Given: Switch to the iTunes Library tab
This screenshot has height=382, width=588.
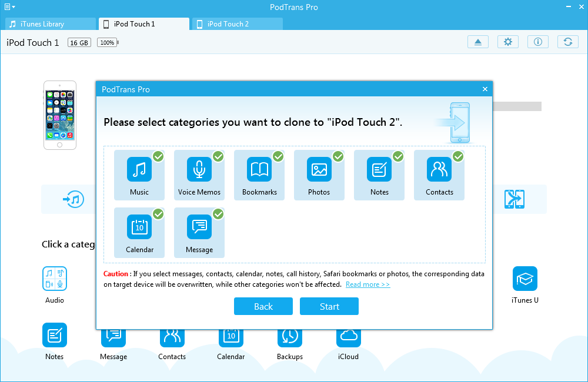Looking at the screenshot, I should click(50, 24).
